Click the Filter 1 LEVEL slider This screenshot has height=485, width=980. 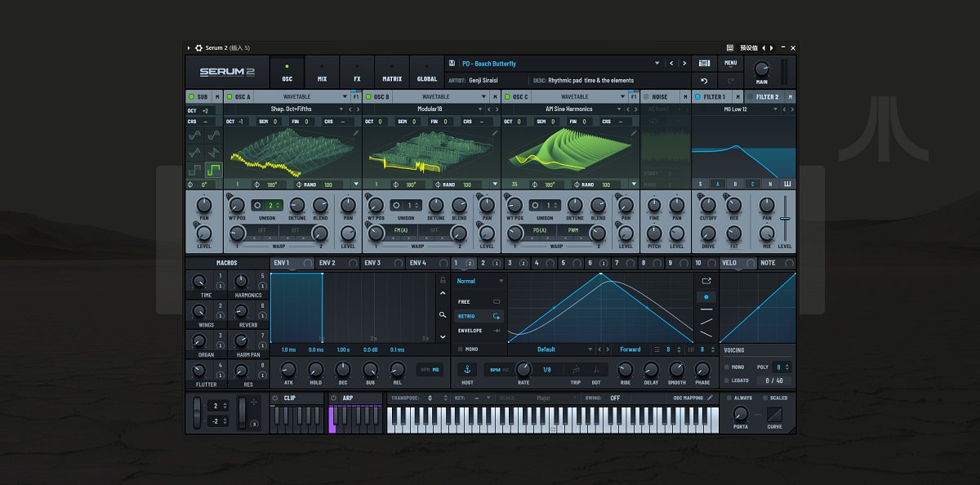(x=785, y=218)
